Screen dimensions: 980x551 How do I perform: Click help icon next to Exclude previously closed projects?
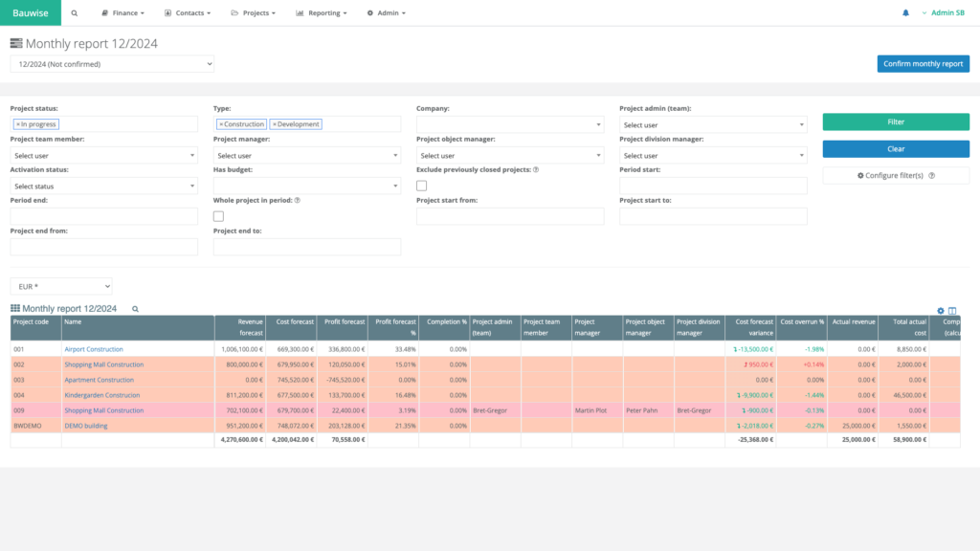click(536, 169)
